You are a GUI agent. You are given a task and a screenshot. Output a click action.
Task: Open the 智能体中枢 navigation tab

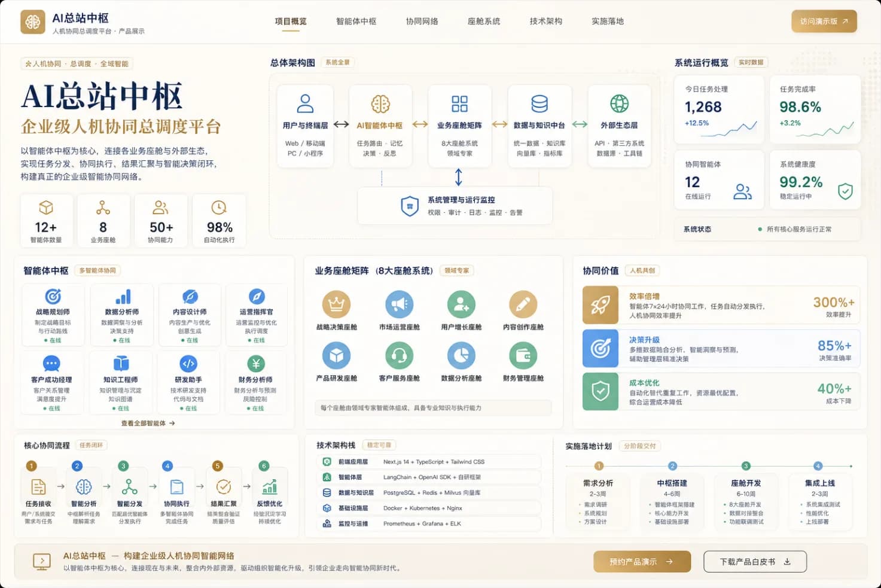[x=356, y=21]
